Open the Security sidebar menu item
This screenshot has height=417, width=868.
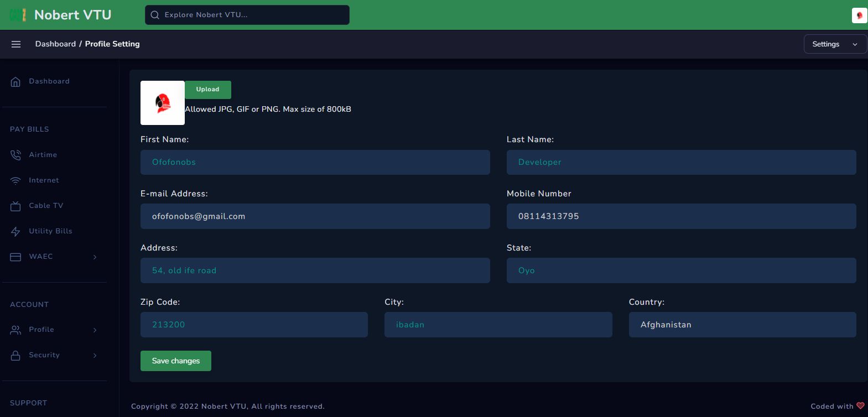coord(54,355)
